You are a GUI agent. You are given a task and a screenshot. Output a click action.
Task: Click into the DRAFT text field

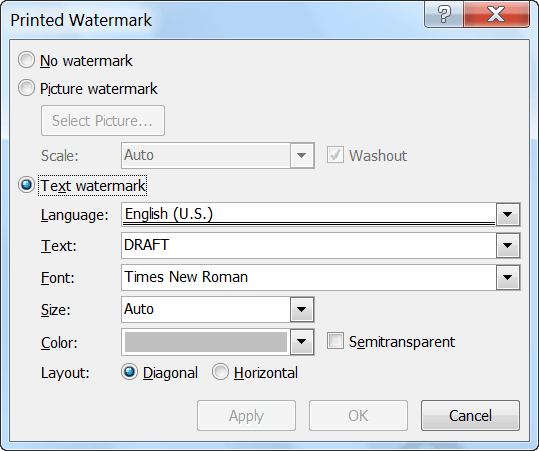[x=309, y=245]
